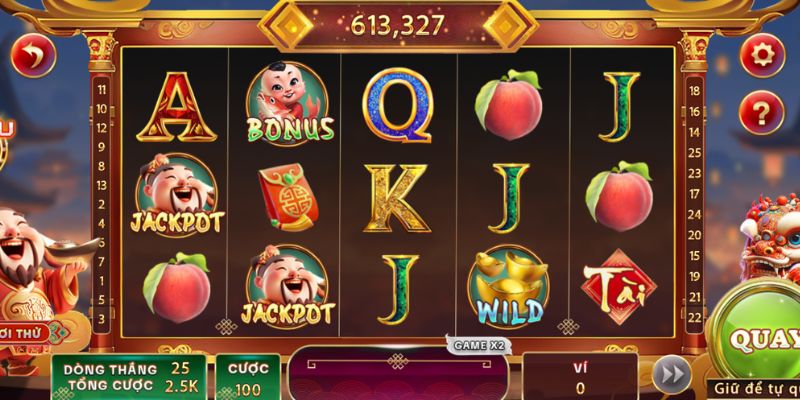The width and height of the screenshot is (800, 400).
Task: Open the CƯỢC bet amount selector
Action: point(247,377)
